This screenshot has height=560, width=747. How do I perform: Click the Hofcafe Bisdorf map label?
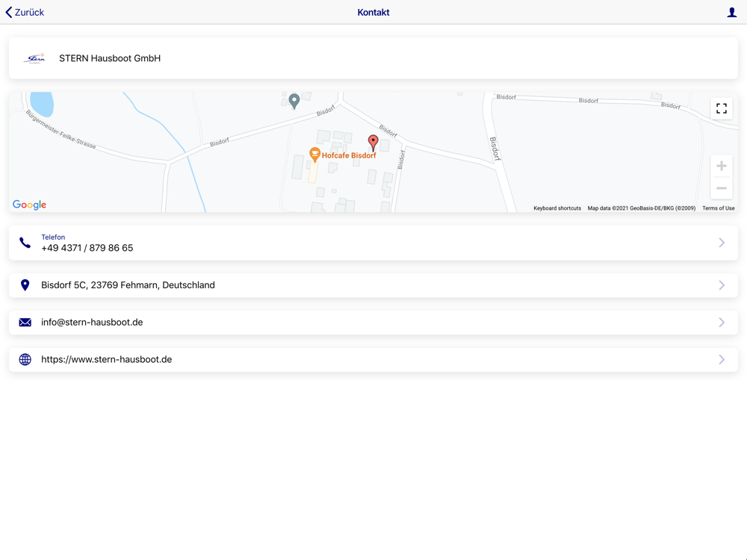click(x=349, y=155)
